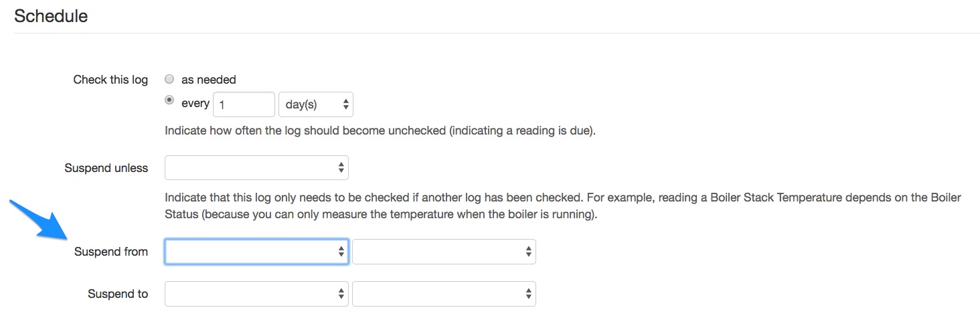This screenshot has width=980, height=324.
Task: Click the "Suspend to" label text
Action: (x=117, y=294)
